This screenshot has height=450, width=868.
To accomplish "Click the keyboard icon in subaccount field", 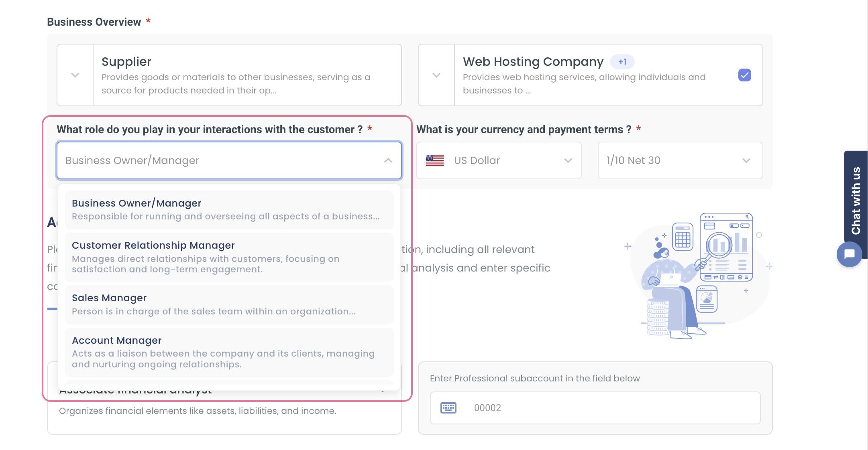I will 448,407.
